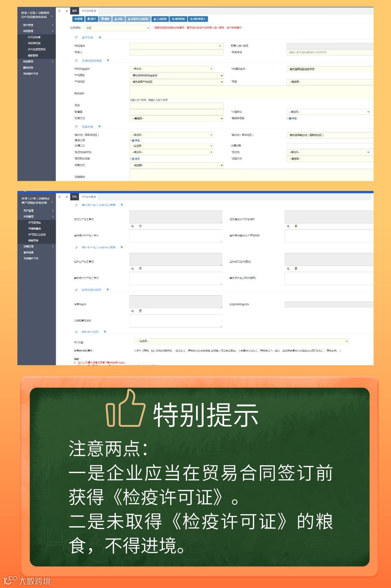
Task: Open the 检验检疫名称 dropdown
Action: click(171, 69)
